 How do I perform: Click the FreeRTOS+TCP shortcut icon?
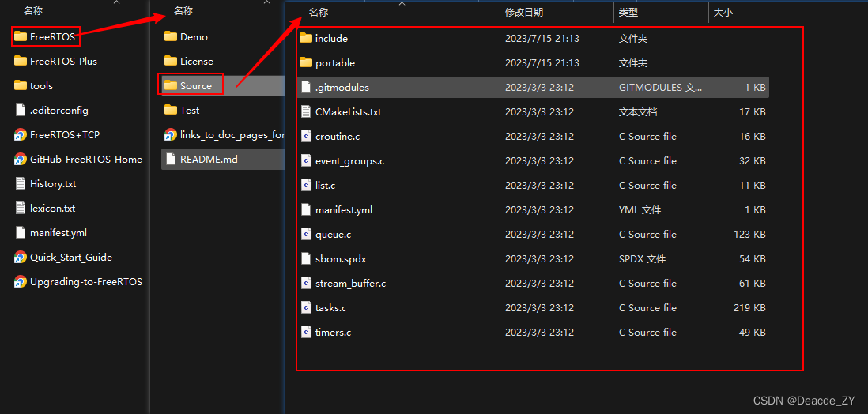(x=21, y=134)
